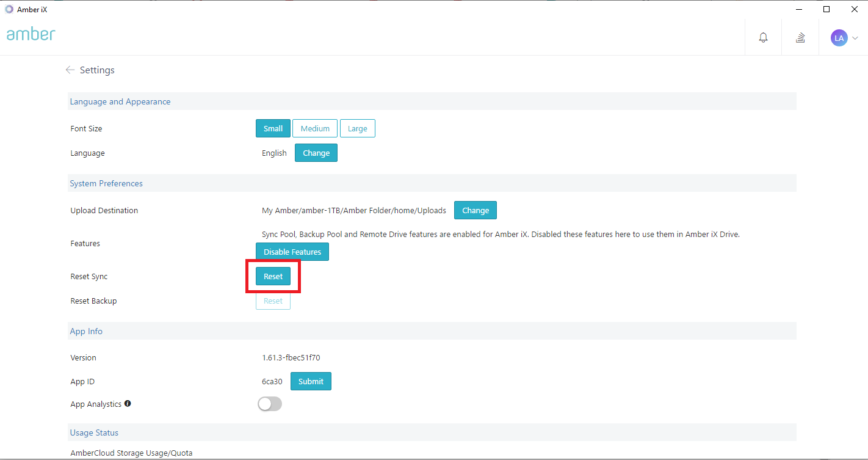This screenshot has width=868, height=460.
Task: Expand the account dropdown chevron
Action: click(x=855, y=38)
